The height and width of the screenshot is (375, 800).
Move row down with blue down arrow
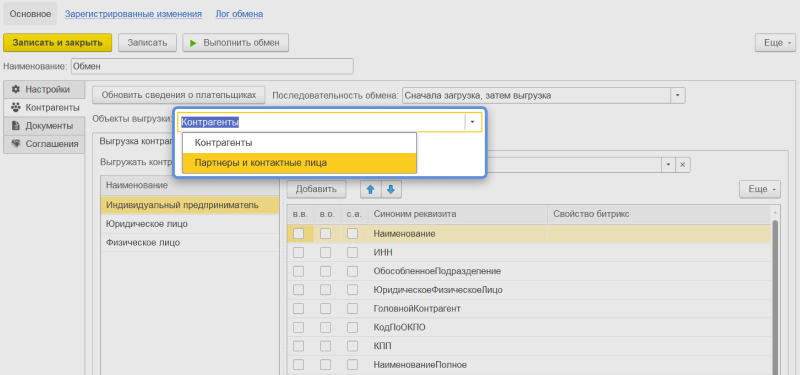click(x=391, y=189)
